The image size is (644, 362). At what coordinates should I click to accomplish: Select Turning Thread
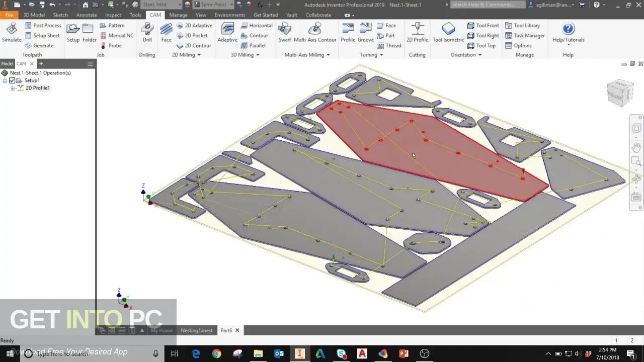click(x=389, y=46)
